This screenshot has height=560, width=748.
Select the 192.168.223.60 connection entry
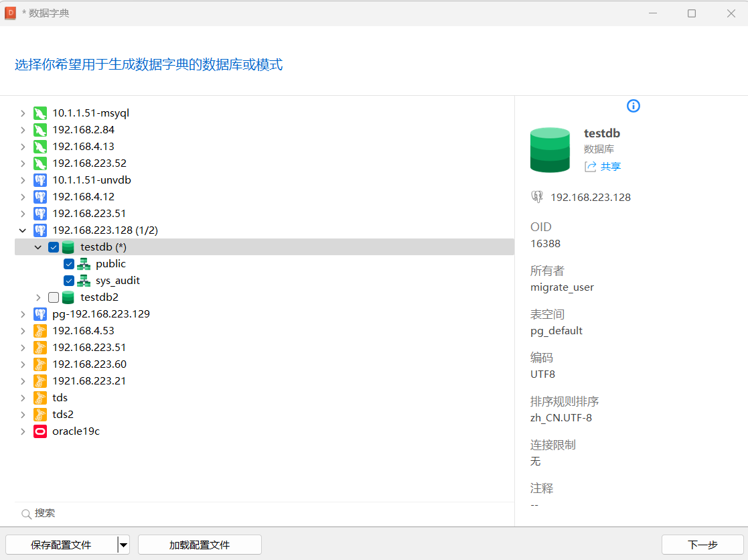89,364
